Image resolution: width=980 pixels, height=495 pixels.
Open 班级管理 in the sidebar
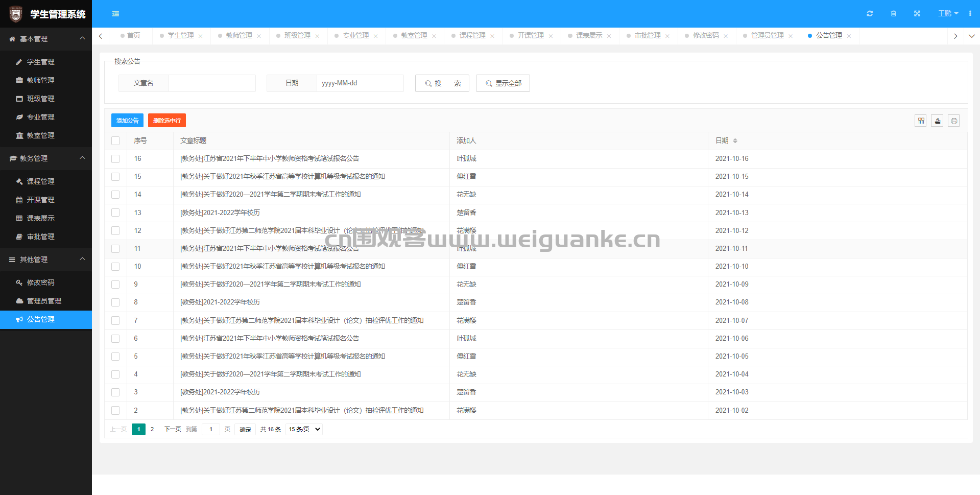46,99
